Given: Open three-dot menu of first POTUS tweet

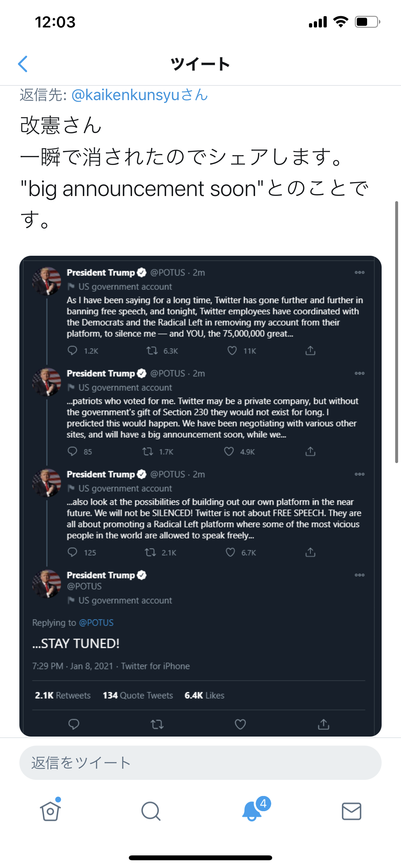Looking at the screenshot, I should tap(360, 272).
